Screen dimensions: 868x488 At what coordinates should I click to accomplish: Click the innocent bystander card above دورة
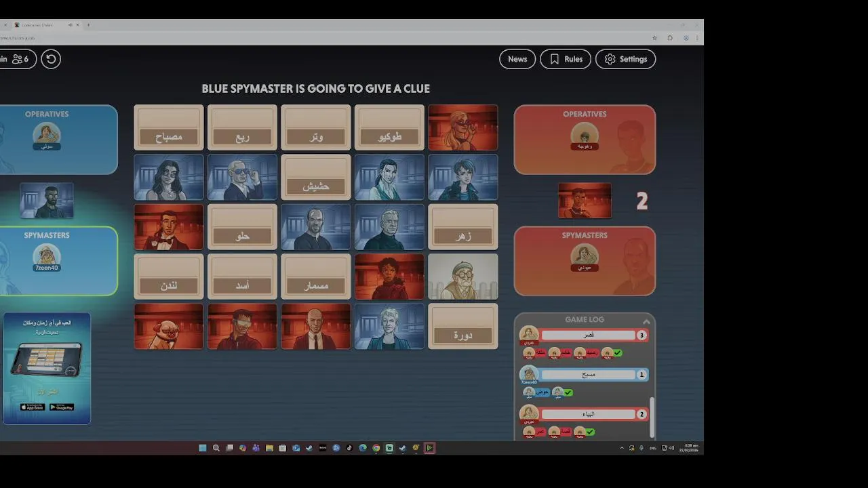463,277
